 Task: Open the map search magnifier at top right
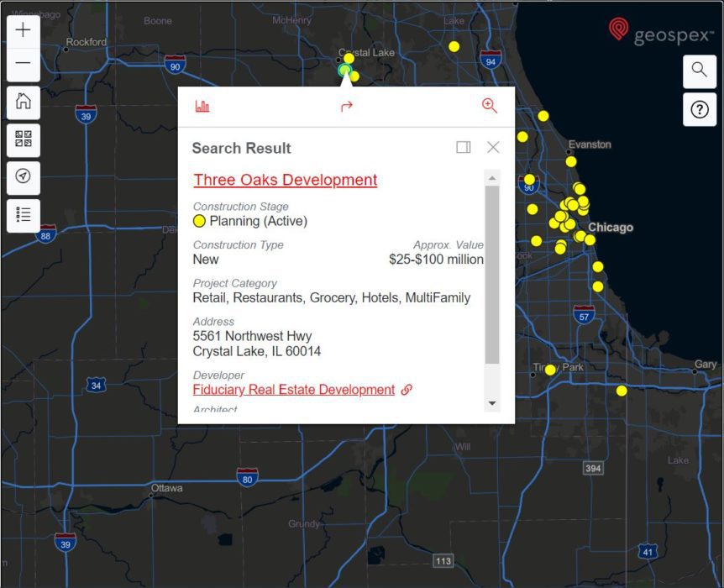pos(700,71)
